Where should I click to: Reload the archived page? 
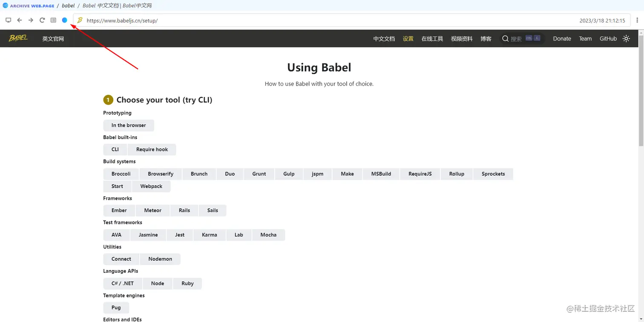click(42, 20)
